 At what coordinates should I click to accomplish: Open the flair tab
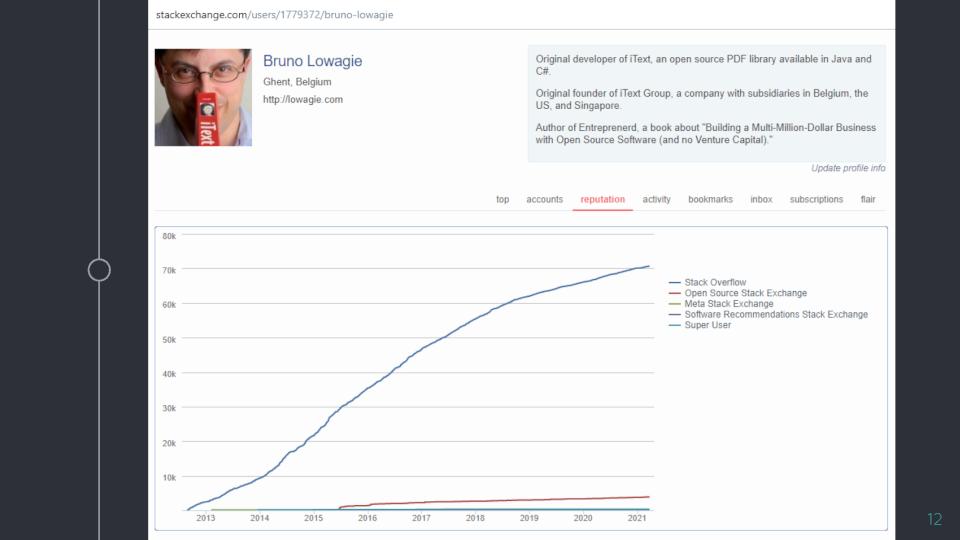coord(868,200)
